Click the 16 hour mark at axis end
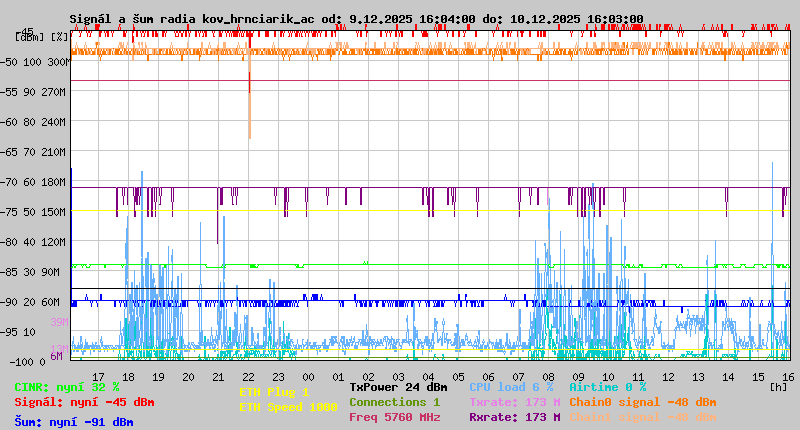 [788, 376]
